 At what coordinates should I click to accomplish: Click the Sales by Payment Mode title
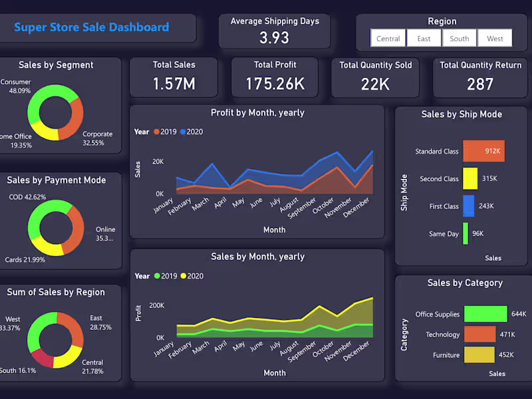57,180
